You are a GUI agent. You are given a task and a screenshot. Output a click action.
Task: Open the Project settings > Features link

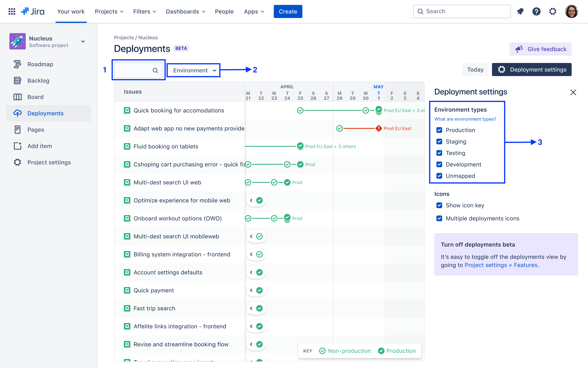pos(501,265)
